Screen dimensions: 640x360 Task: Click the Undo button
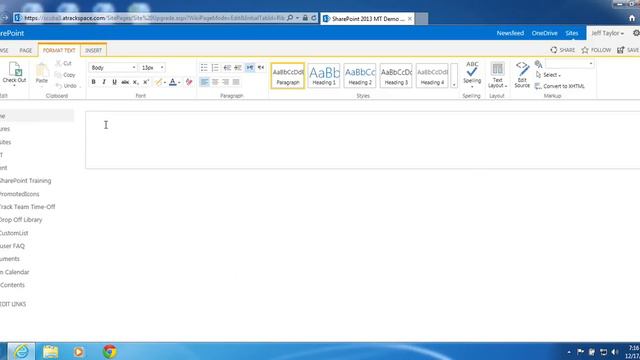pyautogui.click(x=66, y=86)
